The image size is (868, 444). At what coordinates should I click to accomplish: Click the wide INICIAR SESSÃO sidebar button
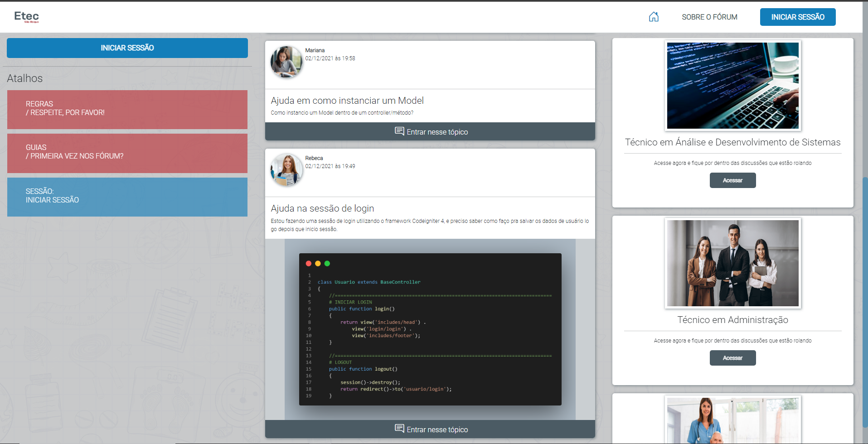click(127, 48)
